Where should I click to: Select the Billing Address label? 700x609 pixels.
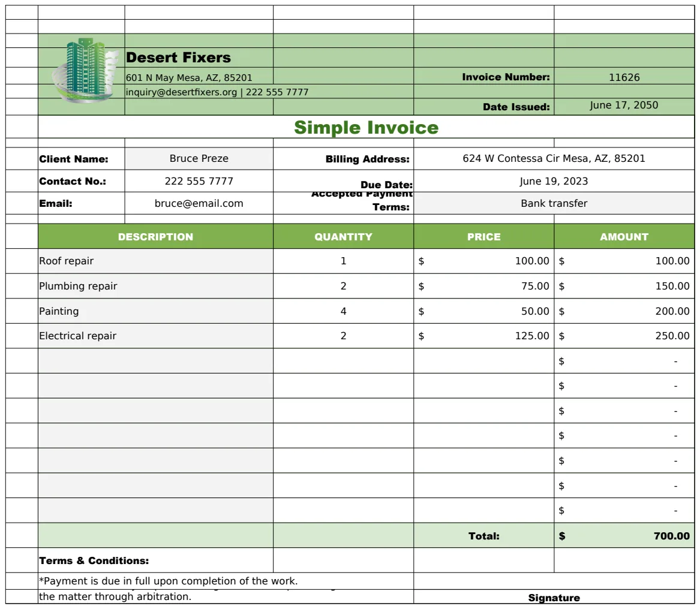368,159
